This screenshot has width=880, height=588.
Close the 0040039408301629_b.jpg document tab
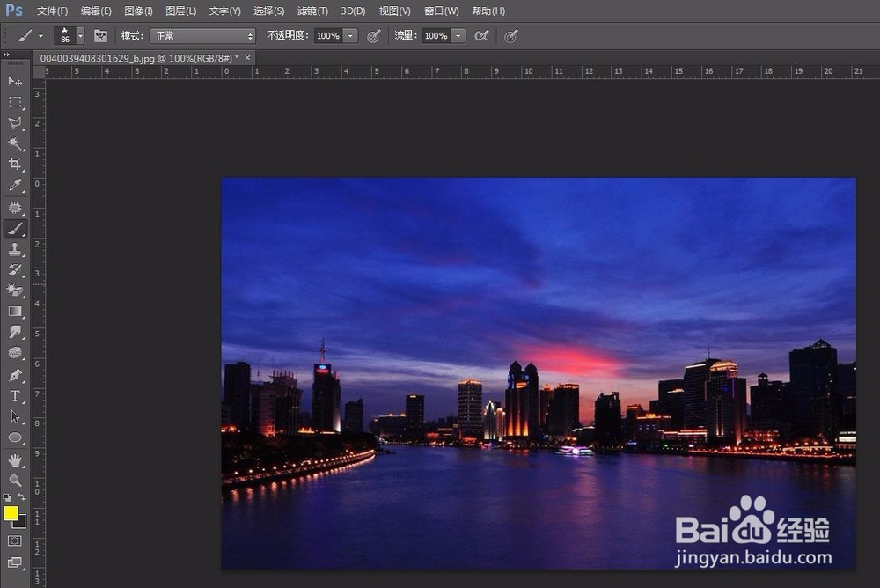pyautogui.click(x=247, y=58)
